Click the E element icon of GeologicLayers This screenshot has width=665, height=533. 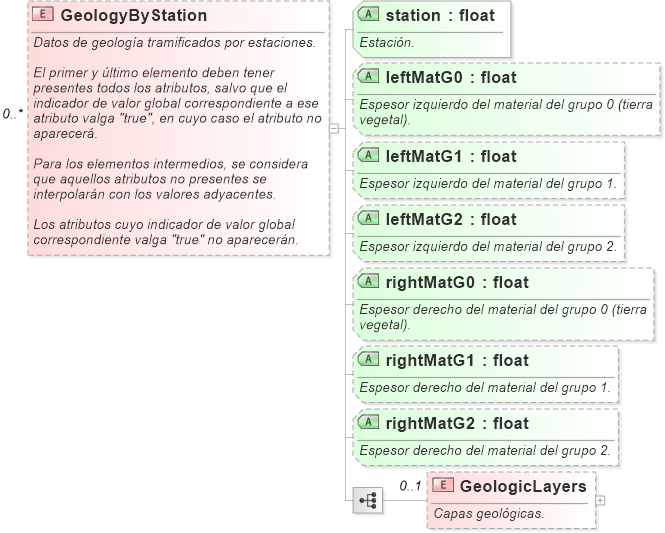click(443, 485)
